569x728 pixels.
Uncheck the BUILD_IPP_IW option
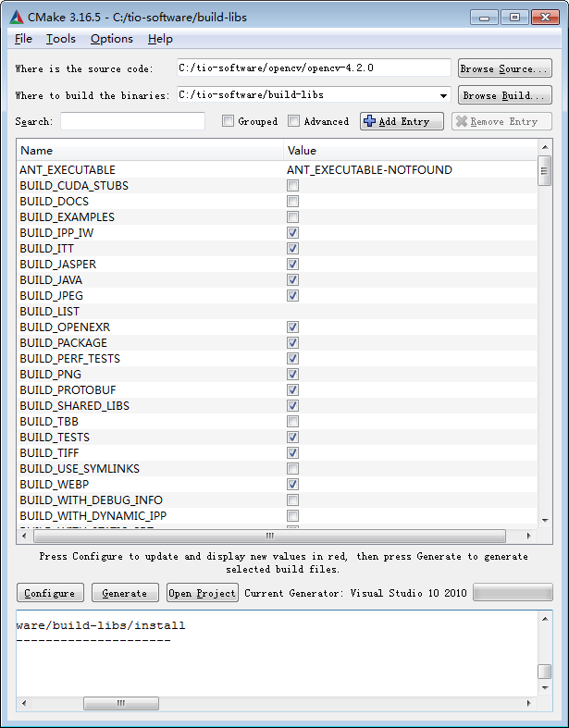point(292,232)
